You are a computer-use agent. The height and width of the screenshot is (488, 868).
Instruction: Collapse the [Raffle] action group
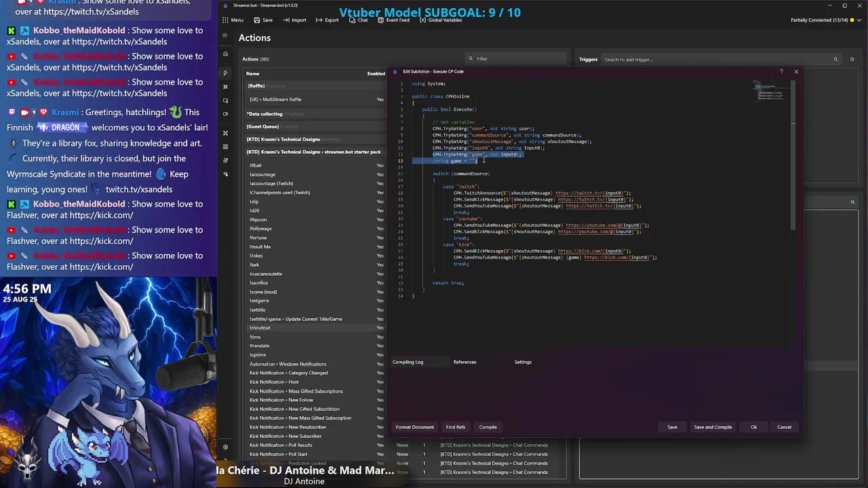click(315, 86)
